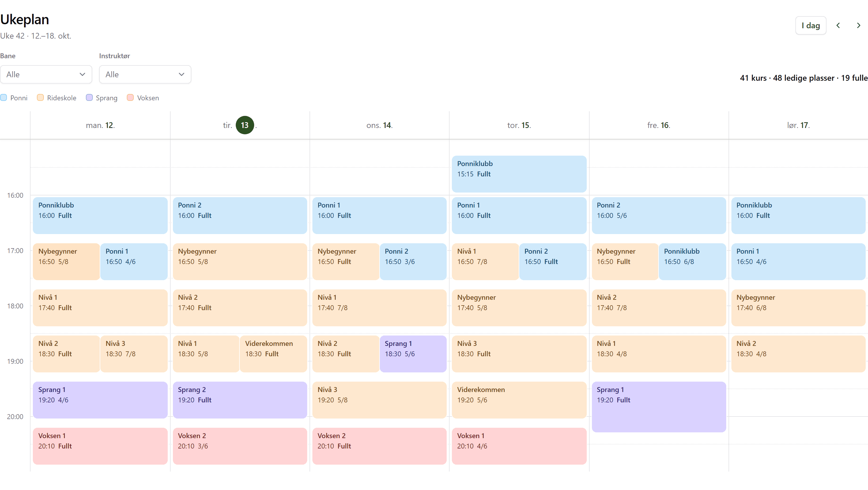Open Monday Ponni 1 16:50 4/6 course

pos(134,261)
